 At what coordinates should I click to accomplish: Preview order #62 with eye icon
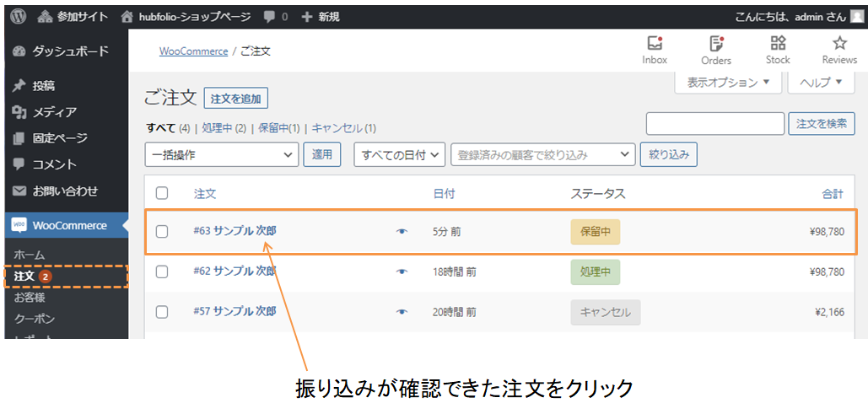pyautogui.click(x=402, y=271)
